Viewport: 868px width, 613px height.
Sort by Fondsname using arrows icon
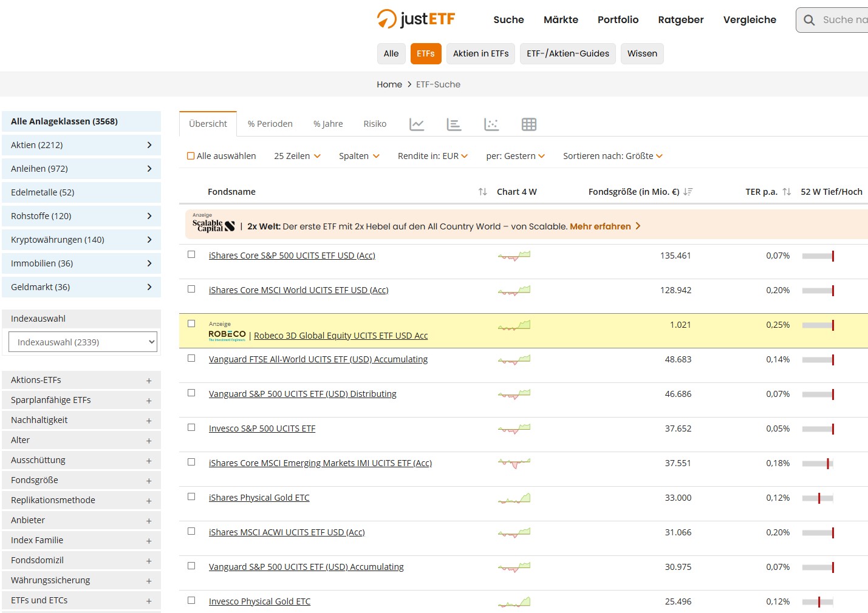click(483, 192)
